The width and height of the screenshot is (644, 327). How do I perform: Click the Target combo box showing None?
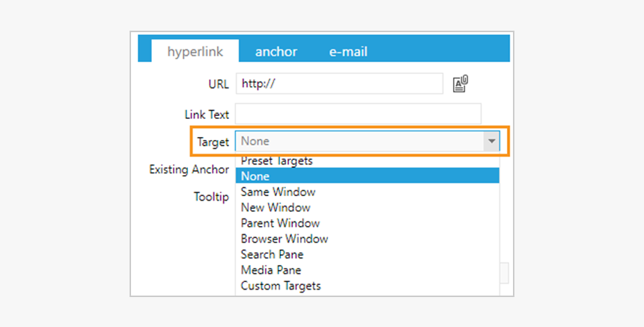coord(367,141)
